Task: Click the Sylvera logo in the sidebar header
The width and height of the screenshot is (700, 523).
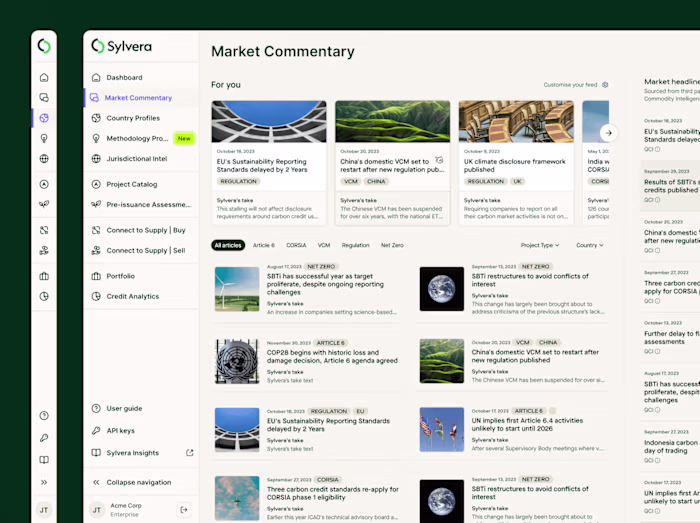Action: [121, 46]
